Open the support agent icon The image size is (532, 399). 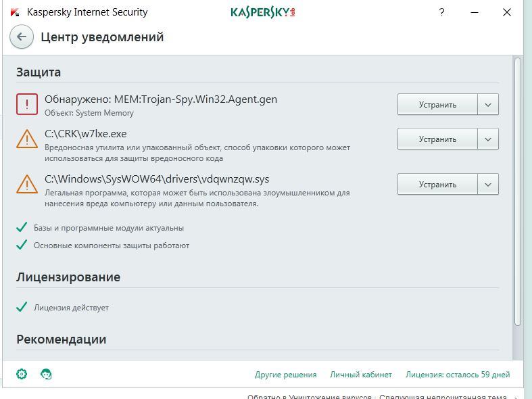tap(46, 374)
